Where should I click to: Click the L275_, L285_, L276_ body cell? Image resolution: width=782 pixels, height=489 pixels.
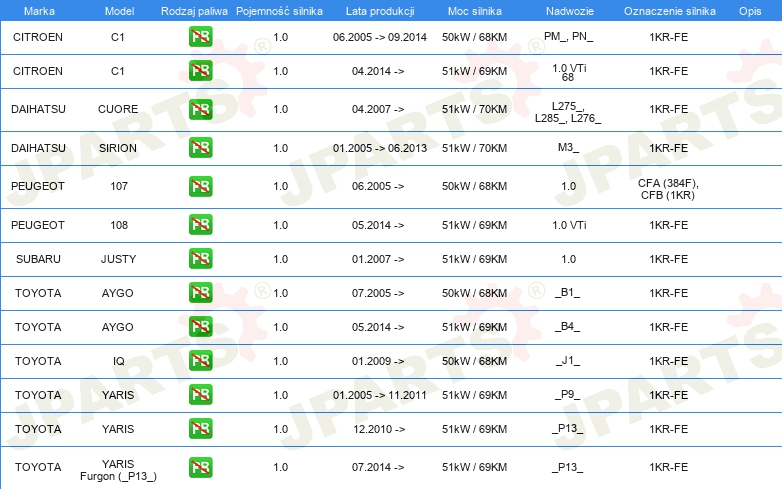[x=568, y=112]
